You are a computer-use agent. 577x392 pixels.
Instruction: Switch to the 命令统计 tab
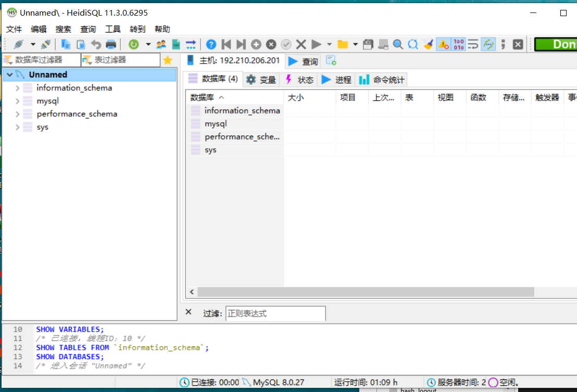click(x=382, y=80)
